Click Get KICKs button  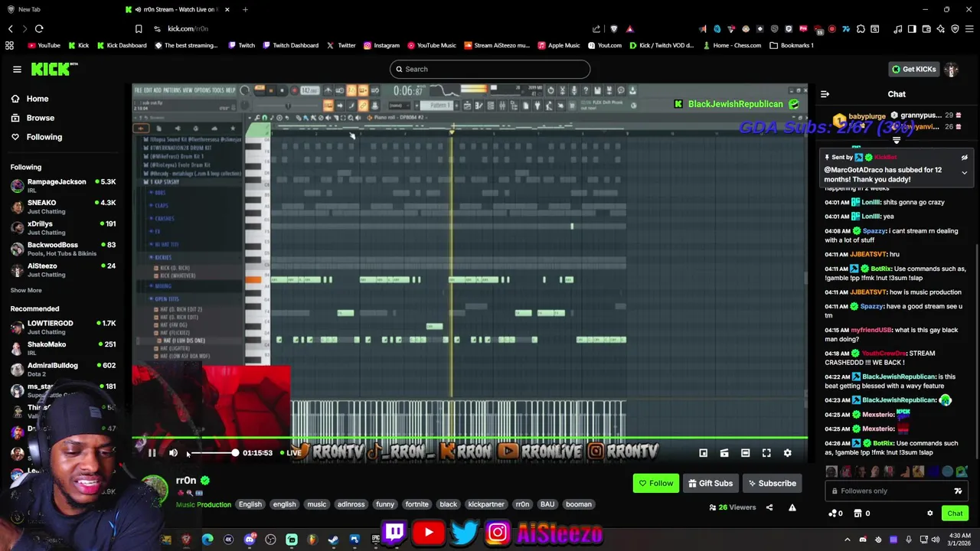(913, 69)
